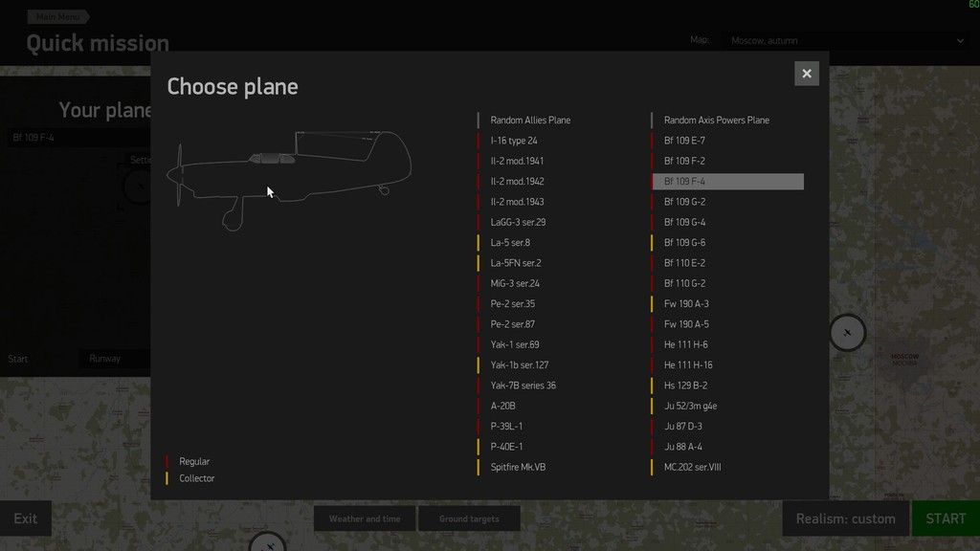This screenshot has height=551, width=980.
Task: Click the highlighted Bf 109 F-4 entry
Action: click(727, 182)
